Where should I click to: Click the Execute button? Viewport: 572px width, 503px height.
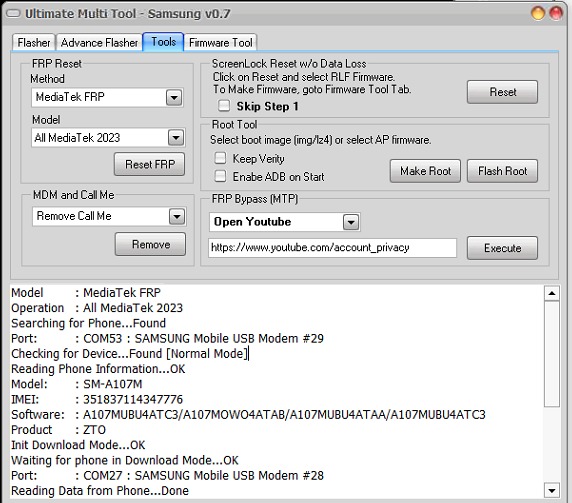click(x=502, y=248)
